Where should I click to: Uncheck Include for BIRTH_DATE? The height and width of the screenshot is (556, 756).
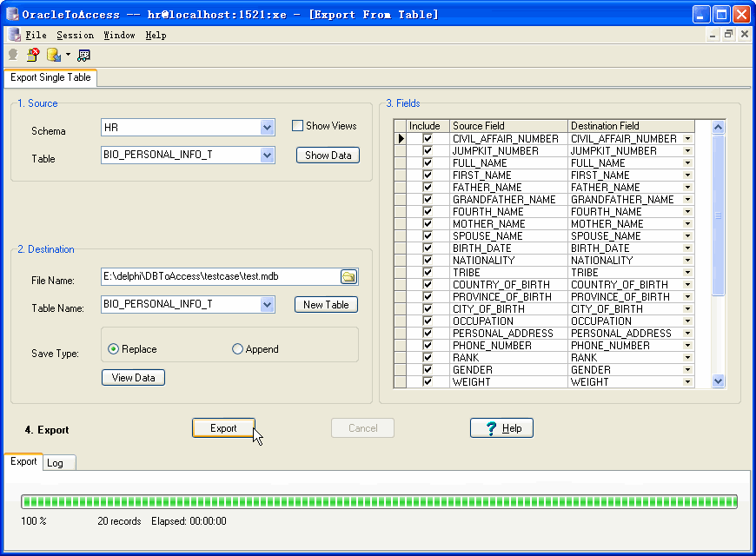428,248
